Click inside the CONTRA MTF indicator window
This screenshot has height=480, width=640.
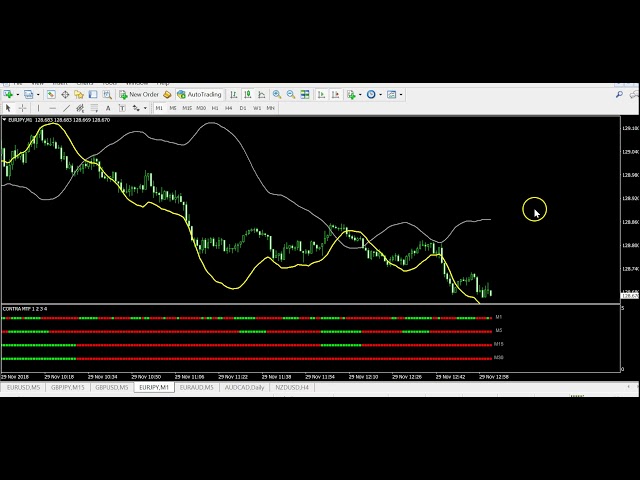[x=250, y=338]
